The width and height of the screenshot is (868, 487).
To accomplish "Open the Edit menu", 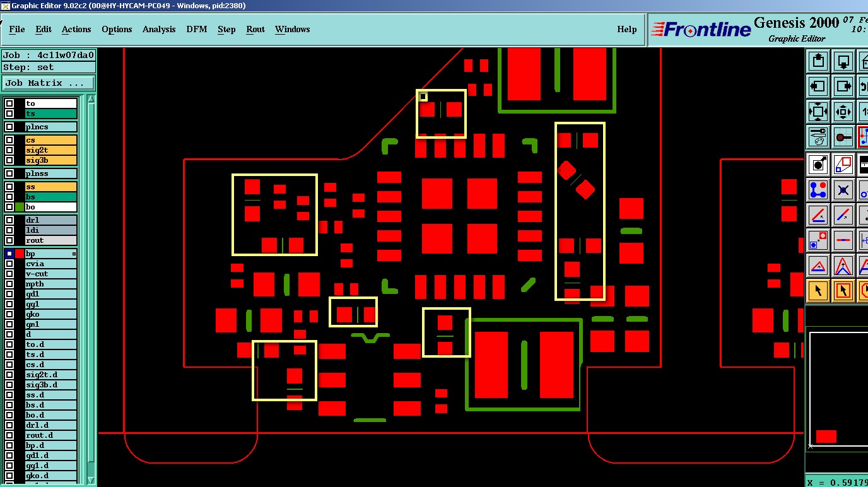I will pyautogui.click(x=44, y=29).
